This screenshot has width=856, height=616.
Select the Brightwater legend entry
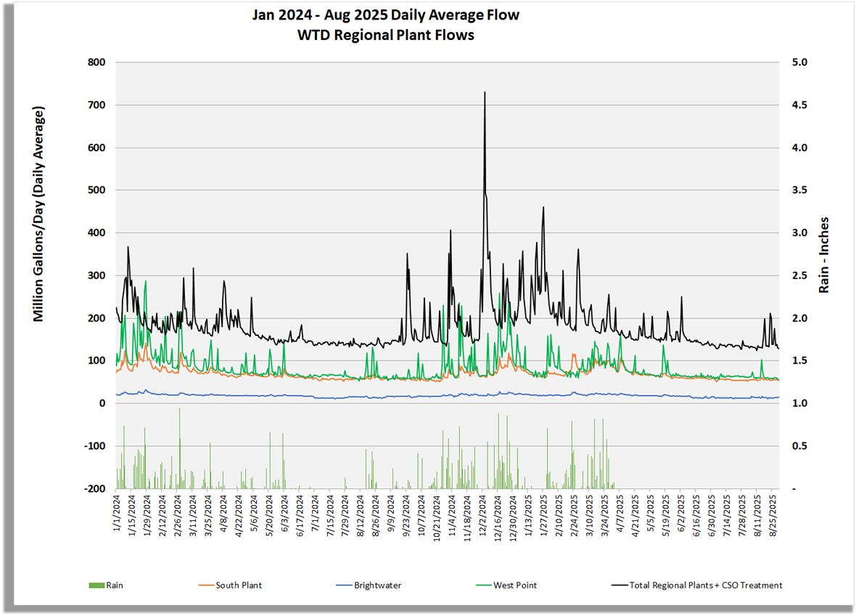point(376,585)
